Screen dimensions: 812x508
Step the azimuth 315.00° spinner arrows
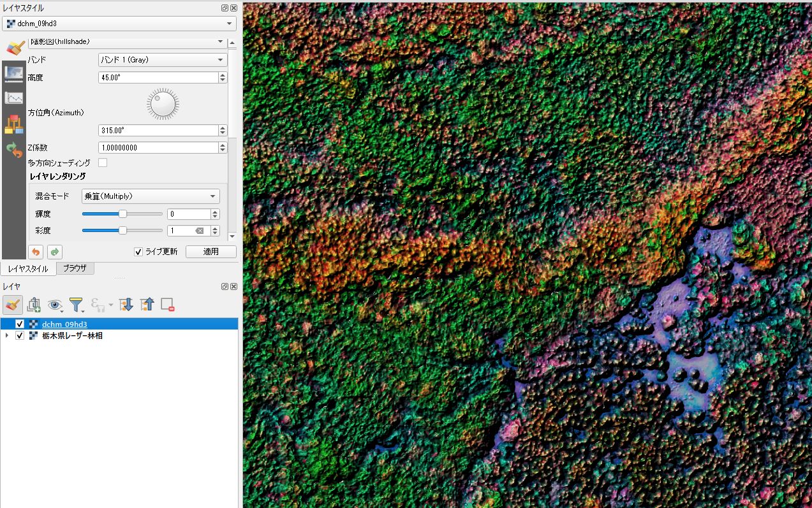pos(223,130)
